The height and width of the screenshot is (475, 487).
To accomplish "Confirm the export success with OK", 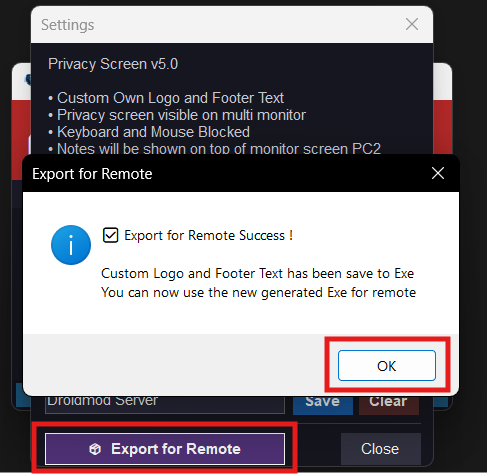I will pos(387,365).
